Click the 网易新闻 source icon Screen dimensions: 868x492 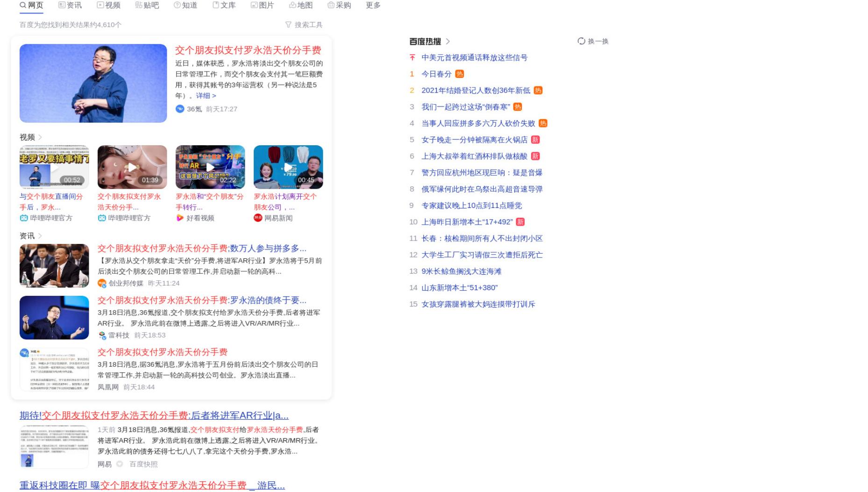click(x=258, y=218)
